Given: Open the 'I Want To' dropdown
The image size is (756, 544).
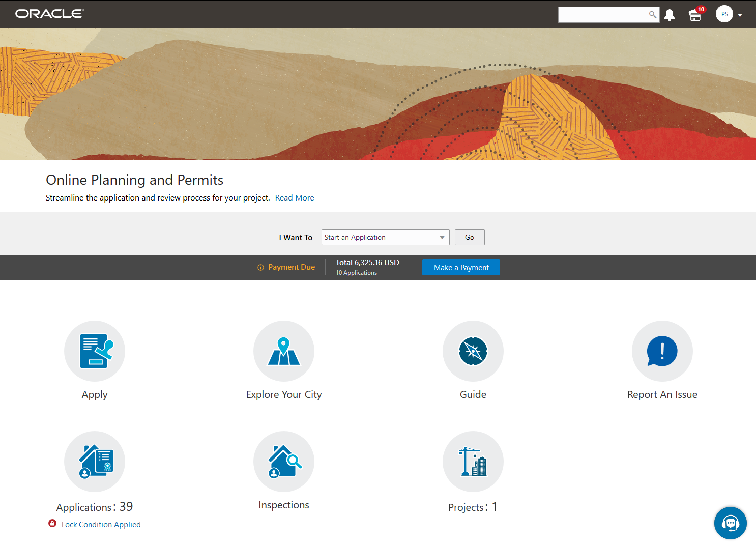Looking at the screenshot, I should coord(442,237).
